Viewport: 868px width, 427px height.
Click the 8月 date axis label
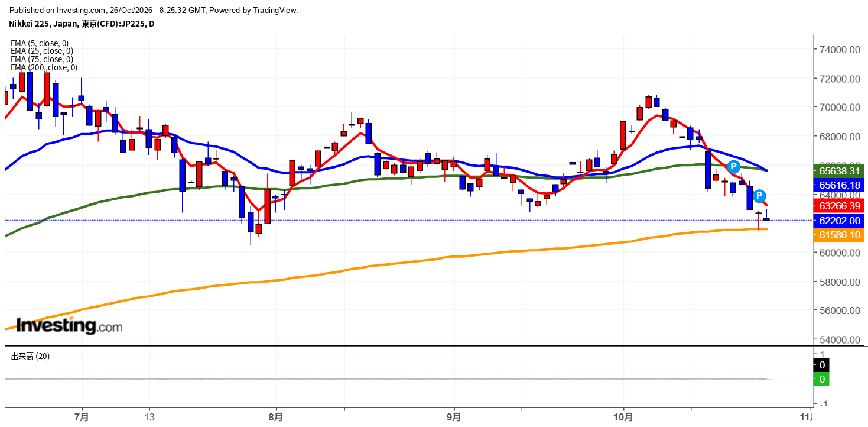(x=276, y=417)
